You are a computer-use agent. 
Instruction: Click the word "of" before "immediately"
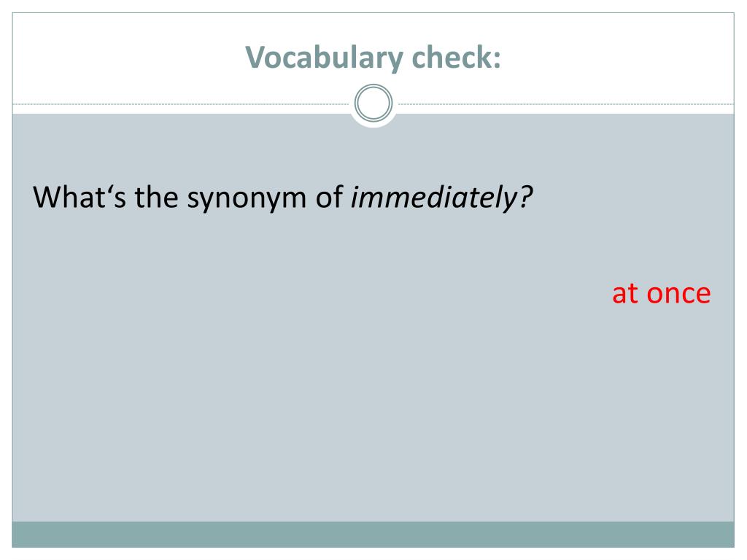click(329, 197)
